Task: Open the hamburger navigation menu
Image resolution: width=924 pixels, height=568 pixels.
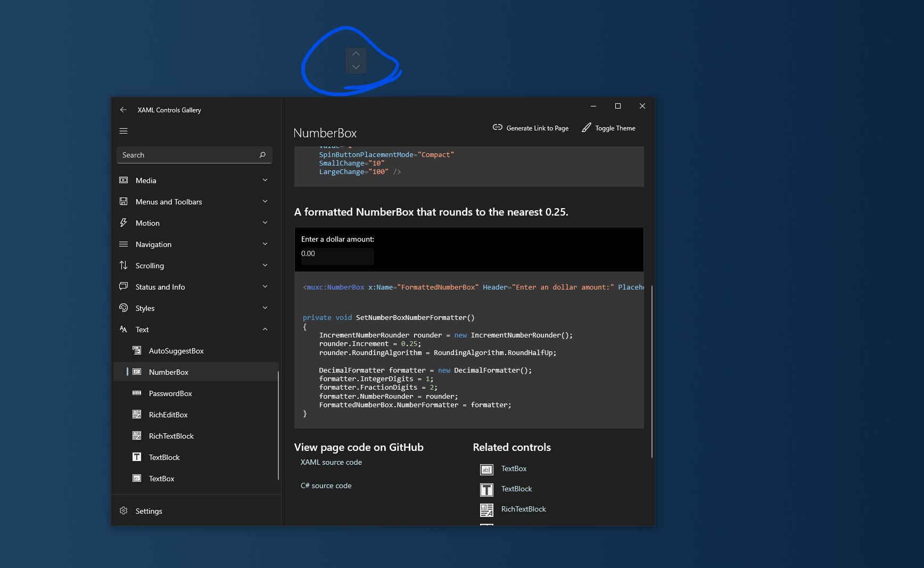Action: click(x=123, y=130)
